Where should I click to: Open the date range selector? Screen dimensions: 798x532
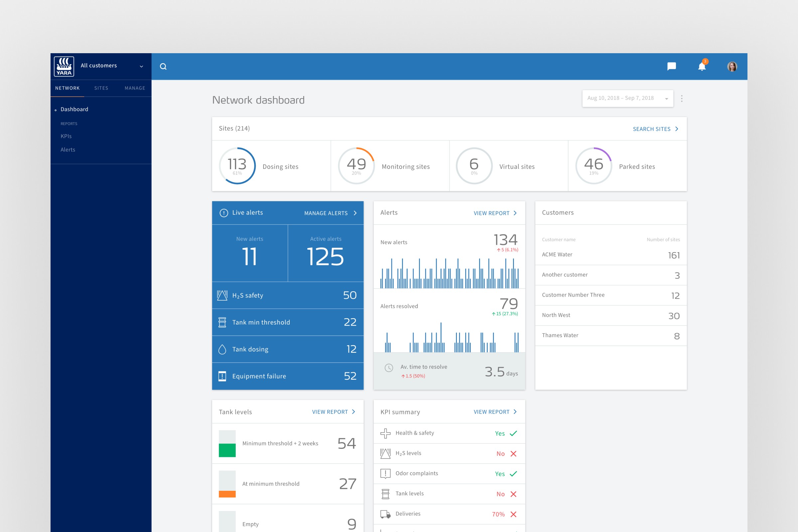[627, 98]
